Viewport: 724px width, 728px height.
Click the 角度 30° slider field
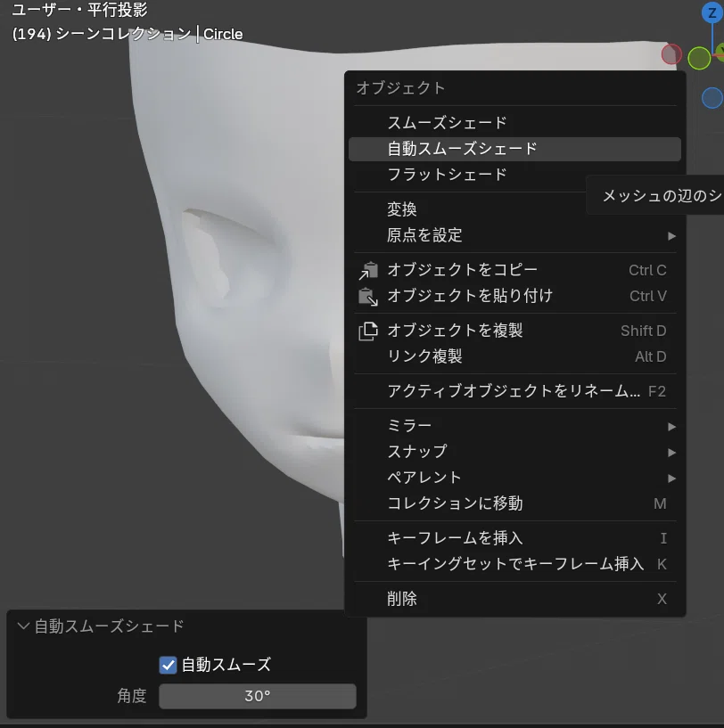click(258, 696)
